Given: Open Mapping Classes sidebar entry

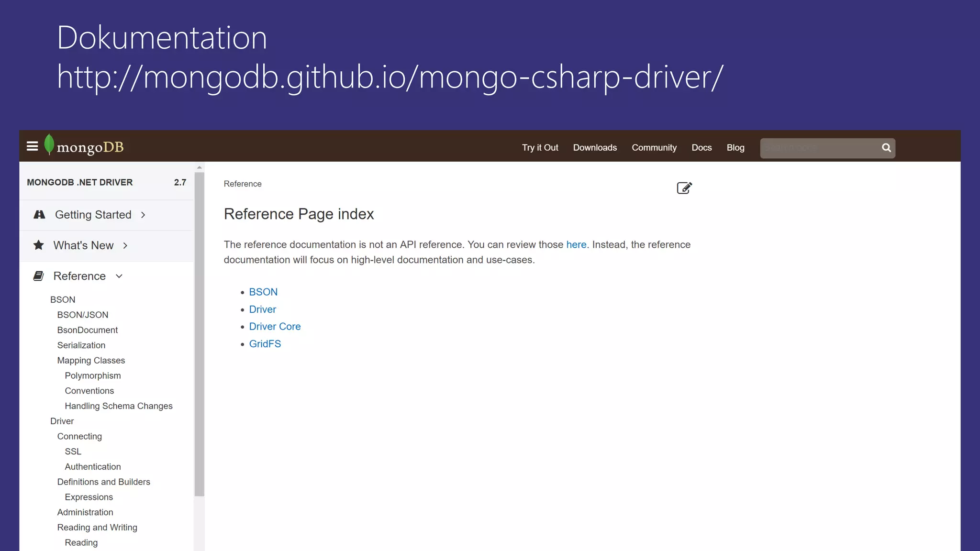Looking at the screenshot, I should (91, 361).
